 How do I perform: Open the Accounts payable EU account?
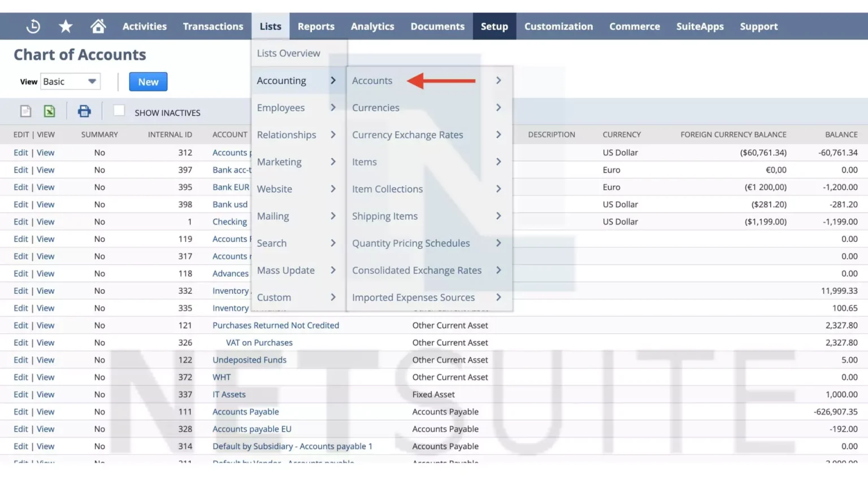[x=252, y=429]
